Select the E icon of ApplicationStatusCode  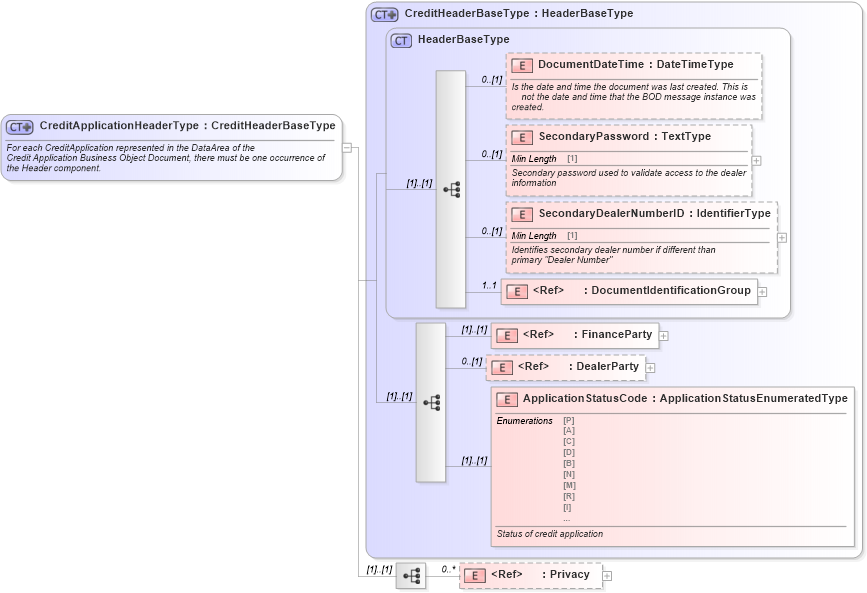point(506,398)
